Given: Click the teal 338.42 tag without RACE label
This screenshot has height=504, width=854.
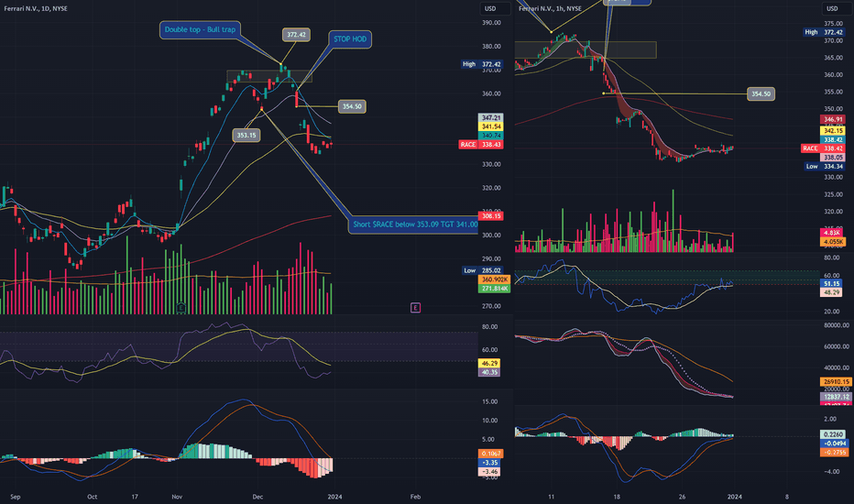Looking at the screenshot, I should 833,139.
